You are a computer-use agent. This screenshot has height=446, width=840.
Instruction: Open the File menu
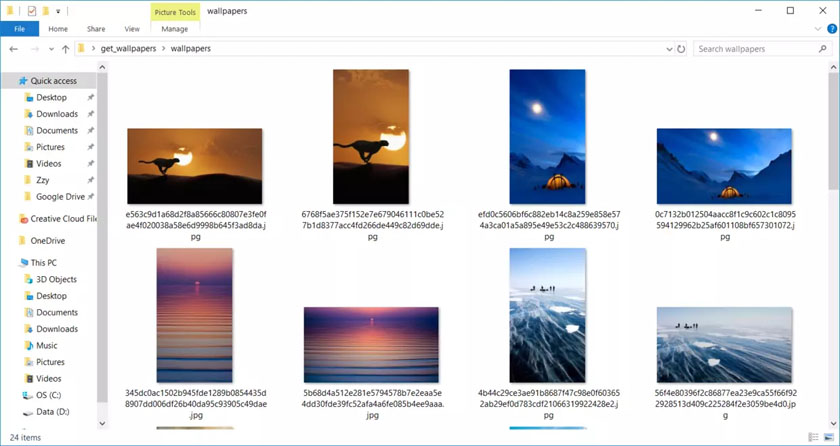(x=19, y=29)
